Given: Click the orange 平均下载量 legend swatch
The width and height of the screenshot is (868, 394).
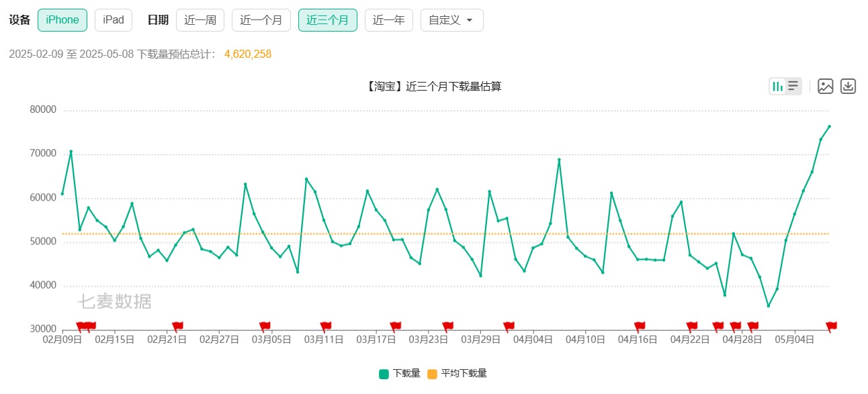Looking at the screenshot, I should (x=432, y=374).
